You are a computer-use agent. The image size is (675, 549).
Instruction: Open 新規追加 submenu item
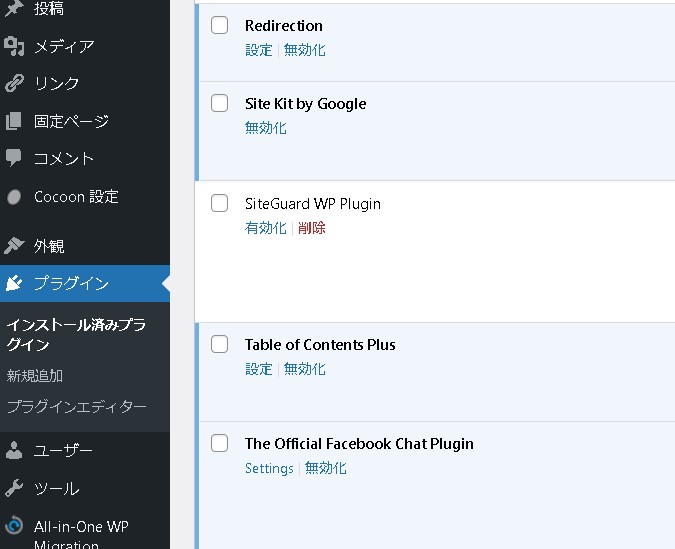35,376
